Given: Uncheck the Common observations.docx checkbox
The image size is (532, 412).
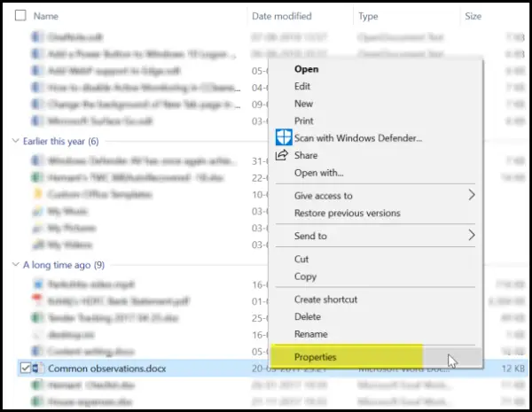Looking at the screenshot, I should click(x=24, y=368).
